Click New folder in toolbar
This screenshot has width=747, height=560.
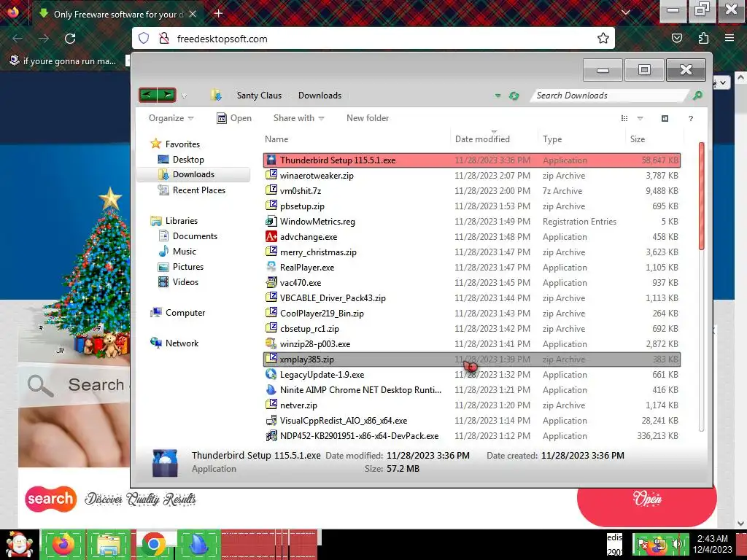coord(368,118)
